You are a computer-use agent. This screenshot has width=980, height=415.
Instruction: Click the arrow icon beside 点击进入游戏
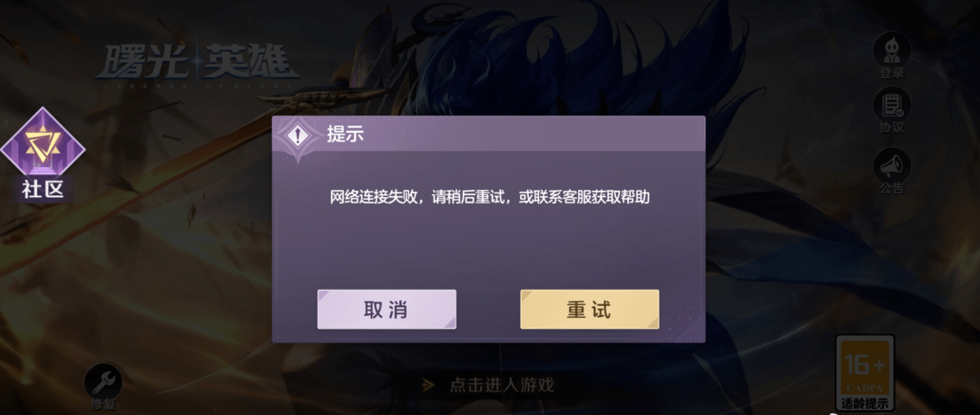[x=428, y=385]
